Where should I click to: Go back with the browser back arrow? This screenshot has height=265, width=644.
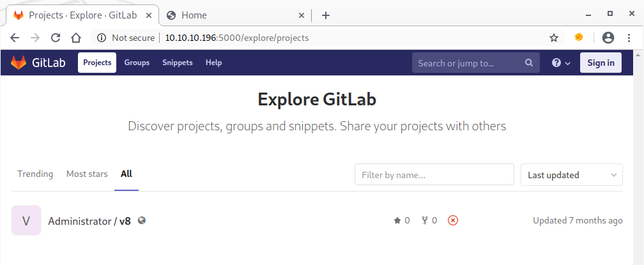pos(15,38)
